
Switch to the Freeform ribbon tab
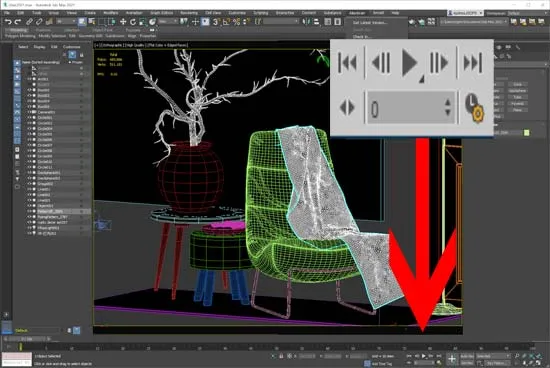tap(43, 31)
